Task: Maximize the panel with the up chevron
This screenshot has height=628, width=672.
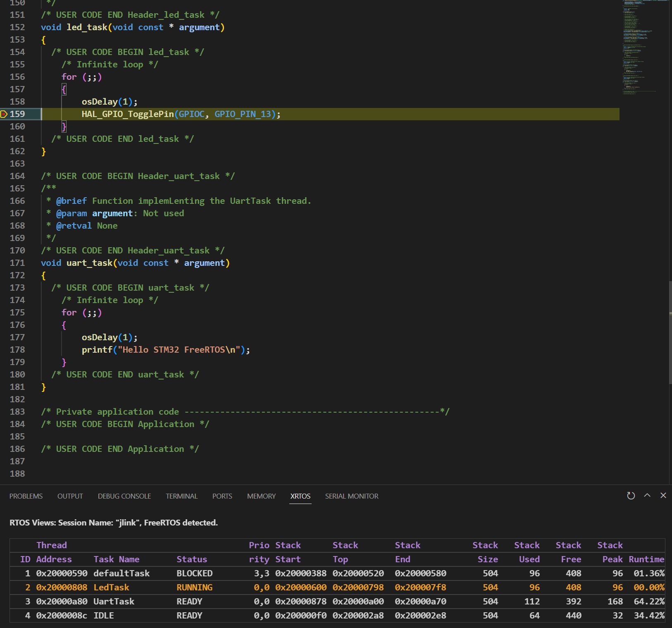Action: tap(647, 495)
